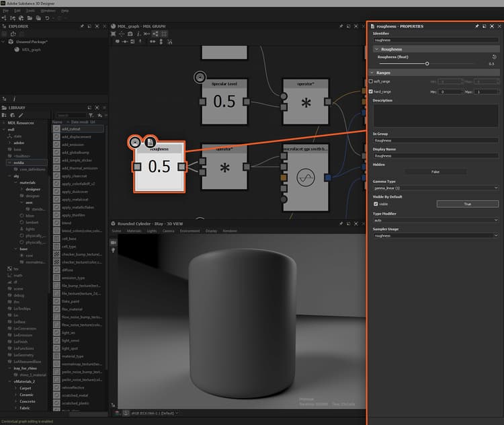Open the color space dropdown below 3D view
This screenshot has width=504, height=425.
155,413
